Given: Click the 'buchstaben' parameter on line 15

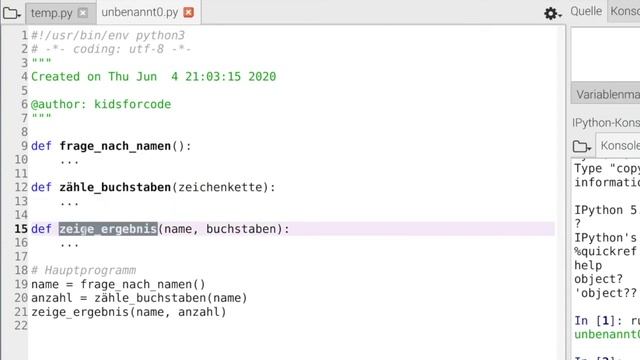Looking at the screenshot, I should (x=241, y=229).
